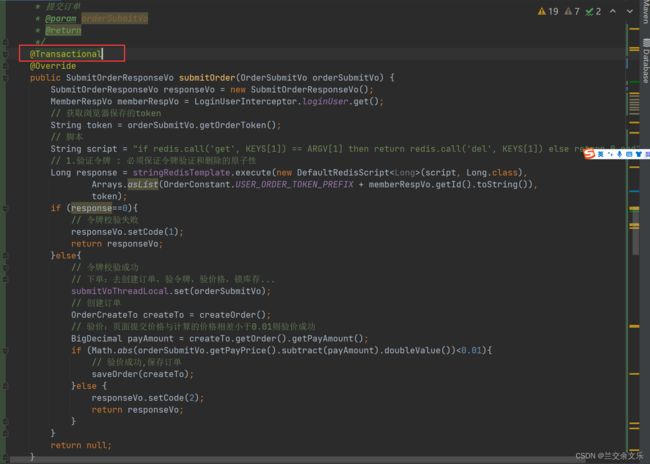Click highlighted response in if condition
Screen dimensions: 650x464
tap(91, 208)
